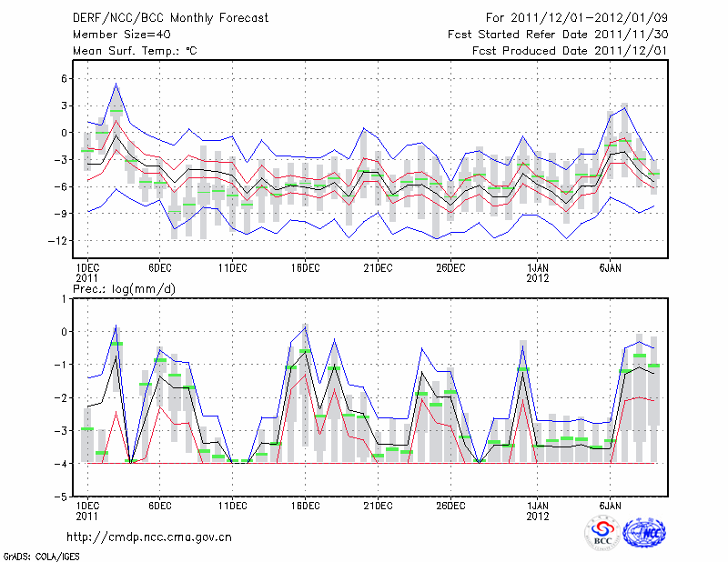Open the cmdp.ncc.cma.gov.cn URL link
Image resolution: width=728 pixels, height=562 pixels.
(149, 537)
